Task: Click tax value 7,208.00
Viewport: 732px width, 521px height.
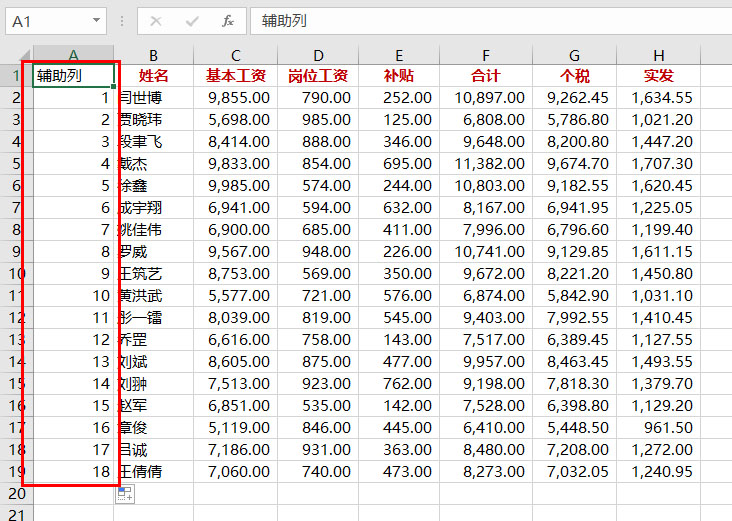Action: pos(575,450)
